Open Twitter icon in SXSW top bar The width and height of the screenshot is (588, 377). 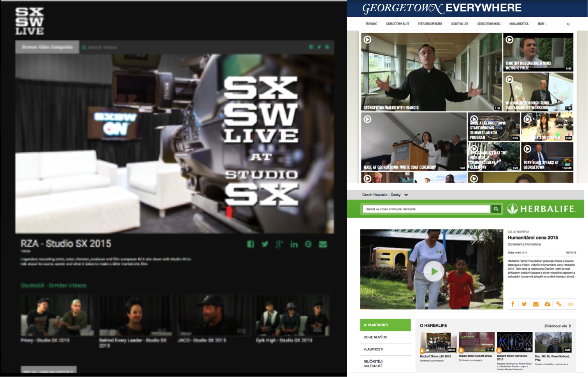pyautogui.click(x=319, y=47)
